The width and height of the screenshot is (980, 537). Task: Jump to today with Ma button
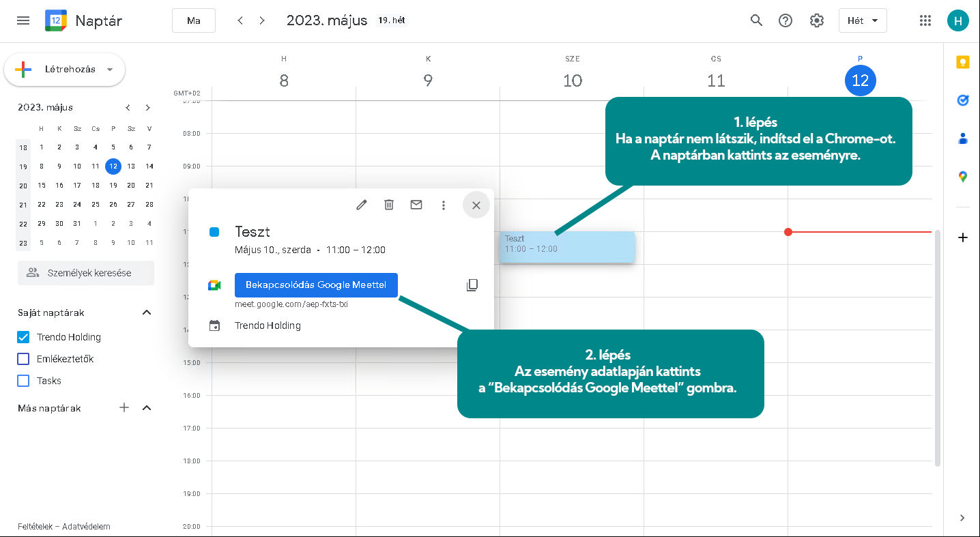click(194, 20)
